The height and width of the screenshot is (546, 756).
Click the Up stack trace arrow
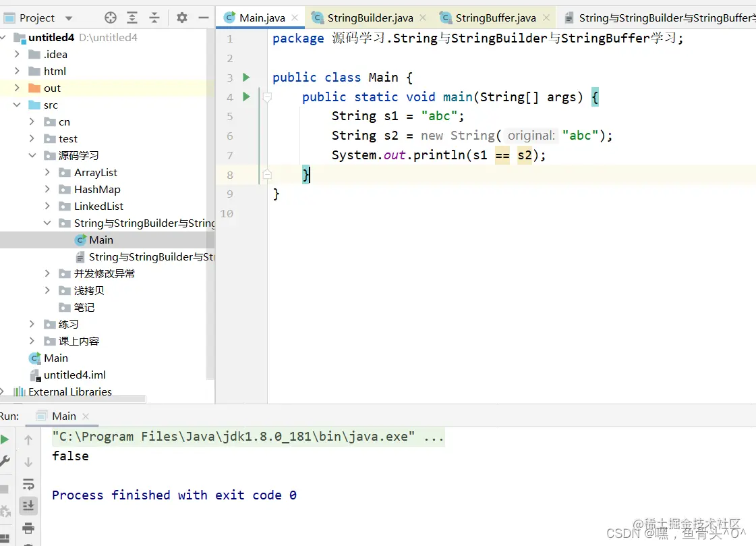tap(28, 440)
